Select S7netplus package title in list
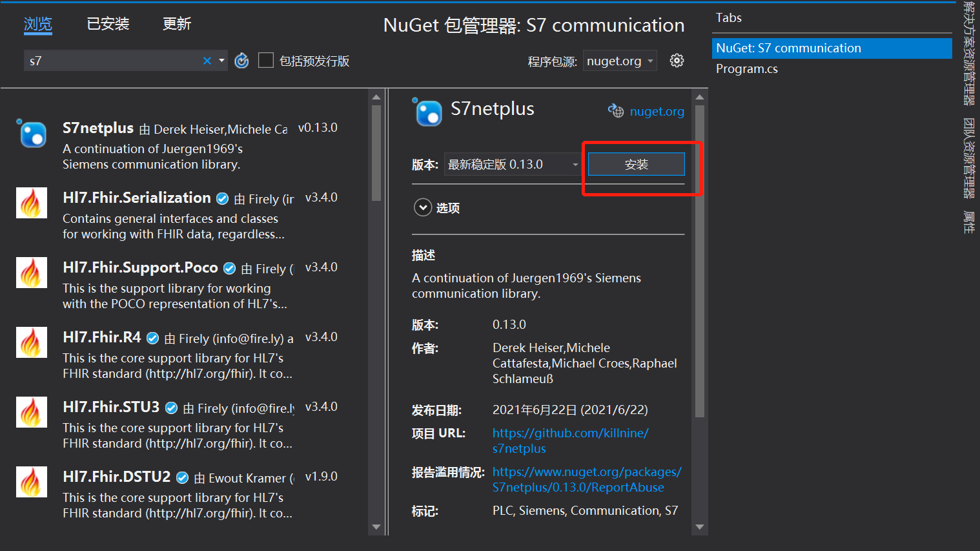 (98, 128)
